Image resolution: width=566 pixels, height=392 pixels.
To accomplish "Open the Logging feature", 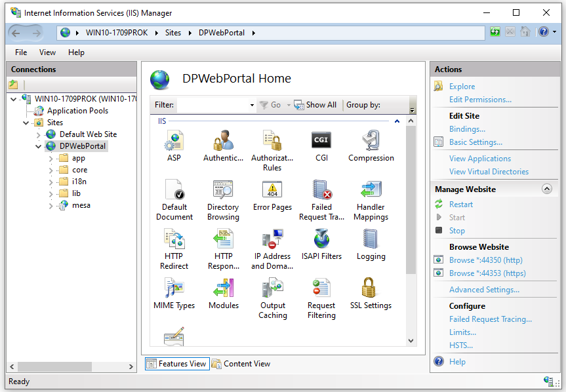I will coord(371,244).
